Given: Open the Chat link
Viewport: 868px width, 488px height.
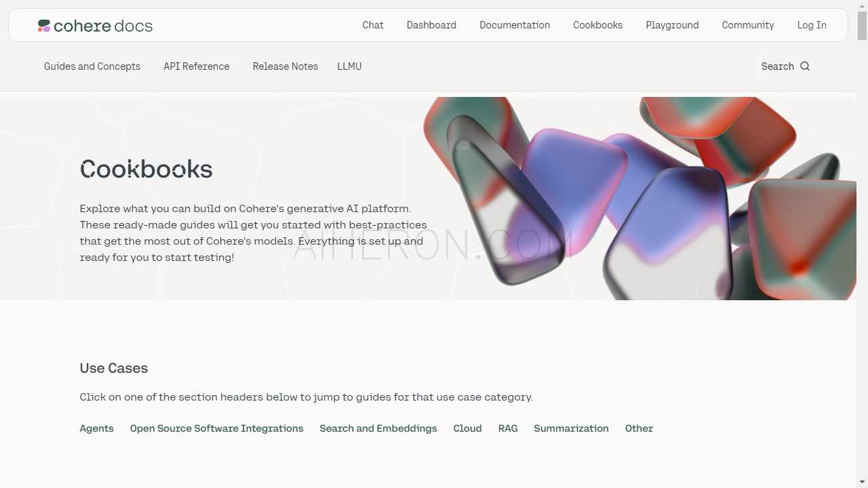Looking at the screenshot, I should tap(373, 25).
